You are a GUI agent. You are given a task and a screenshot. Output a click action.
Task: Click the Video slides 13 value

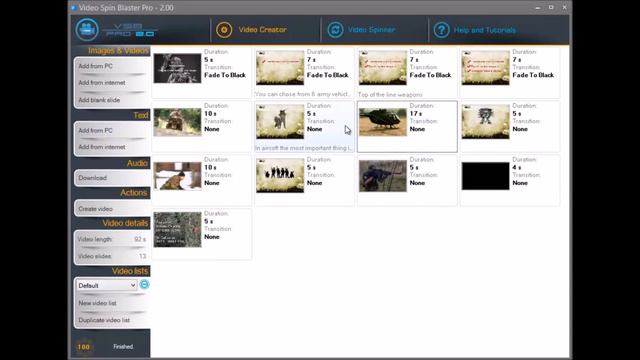(x=142, y=256)
